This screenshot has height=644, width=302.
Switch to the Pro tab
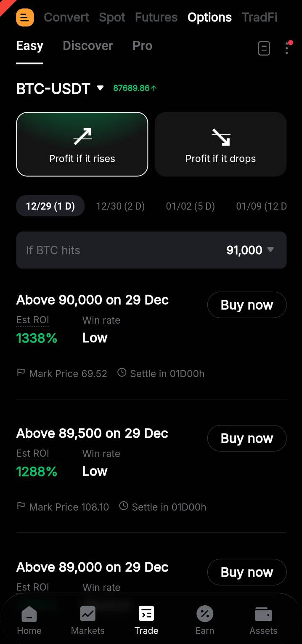click(x=142, y=46)
